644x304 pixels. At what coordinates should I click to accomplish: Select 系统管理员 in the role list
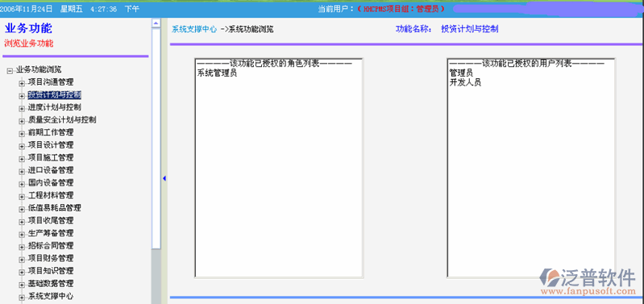click(x=217, y=73)
